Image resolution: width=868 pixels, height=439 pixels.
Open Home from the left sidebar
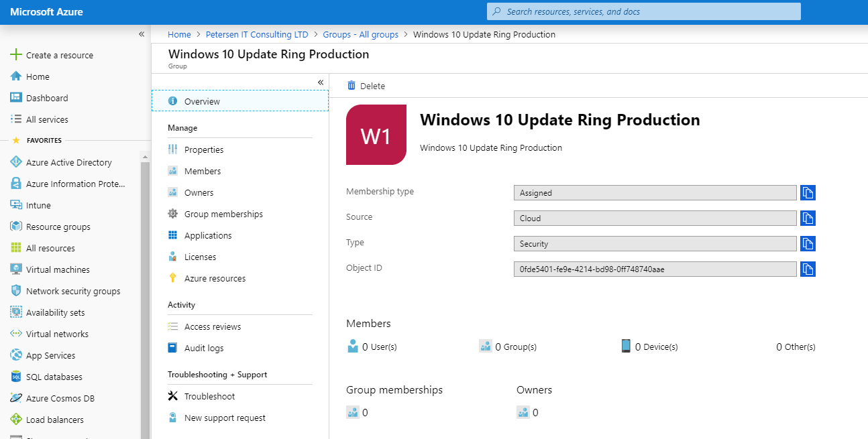pos(38,76)
